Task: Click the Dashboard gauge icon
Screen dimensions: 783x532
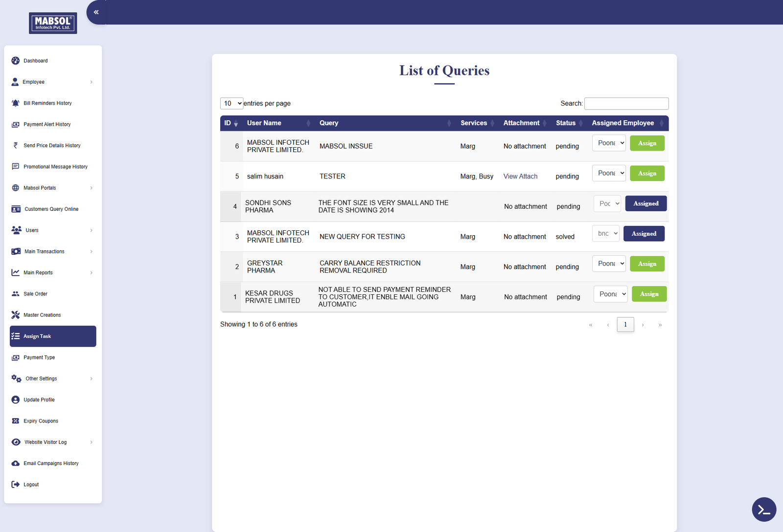Action: tap(16, 61)
